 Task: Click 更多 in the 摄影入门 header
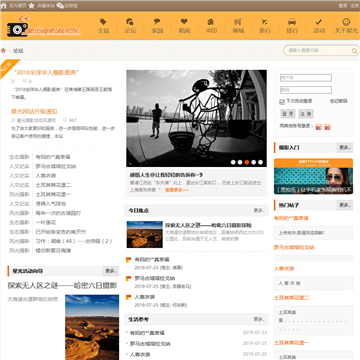point(344,147)
